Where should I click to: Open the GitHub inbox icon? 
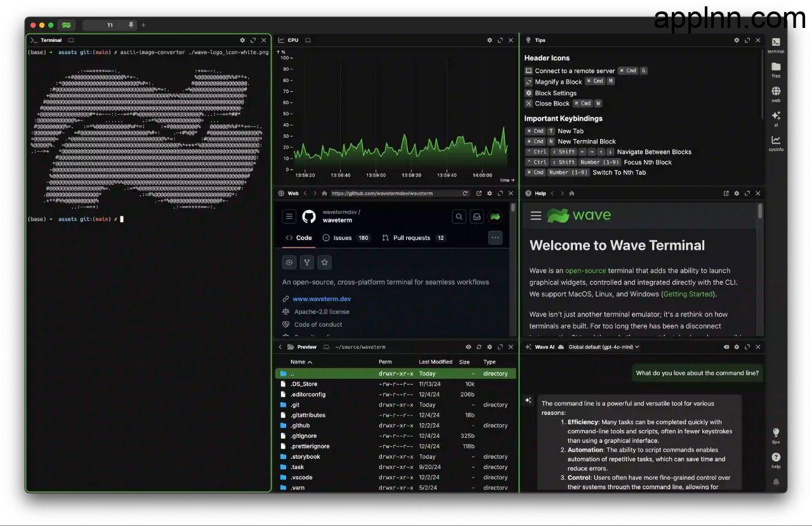click(x=476, y=216)
